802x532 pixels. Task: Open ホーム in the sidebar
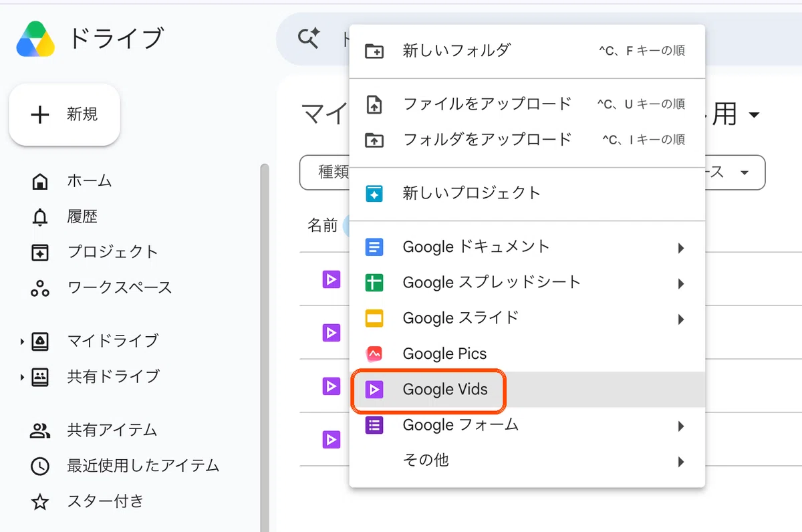pyautogui.click(x=90, y=180)
